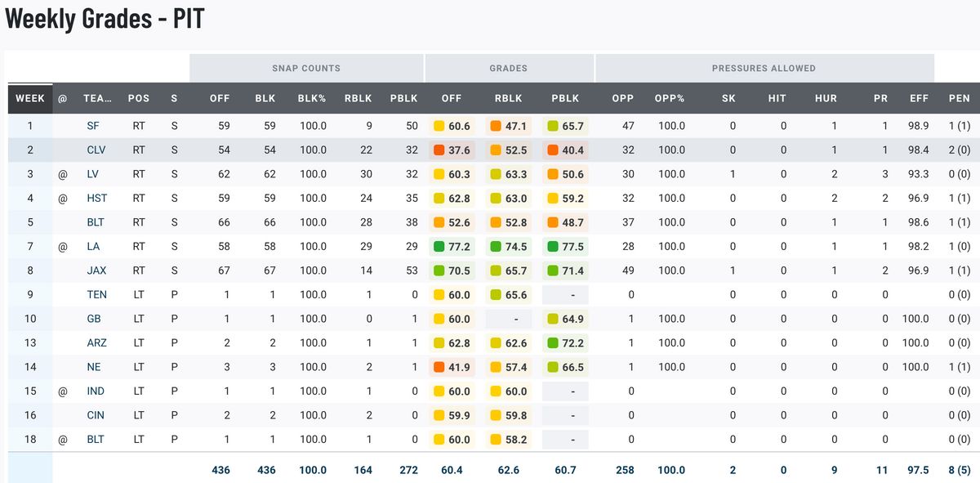Select the ARZ team link
The image size is (980, 483).
pyautogui.click(x=96, y=343)
